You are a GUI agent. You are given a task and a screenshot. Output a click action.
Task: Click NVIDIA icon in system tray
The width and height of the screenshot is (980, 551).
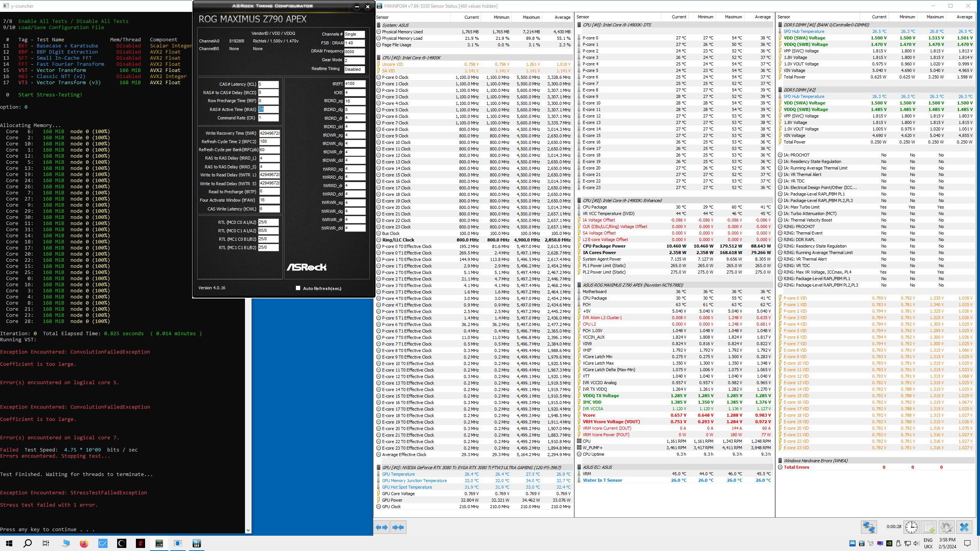click(889, 543)
